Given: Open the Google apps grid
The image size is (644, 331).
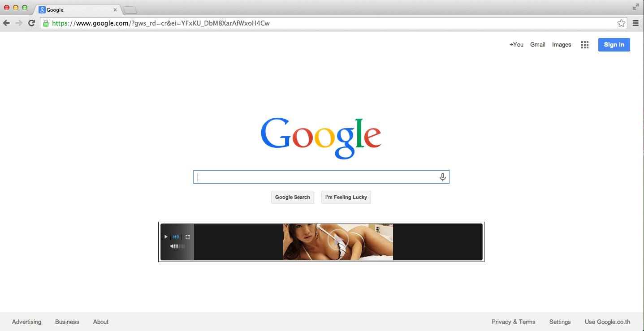Looking at the screenshot, I should (x=585, y=45).
